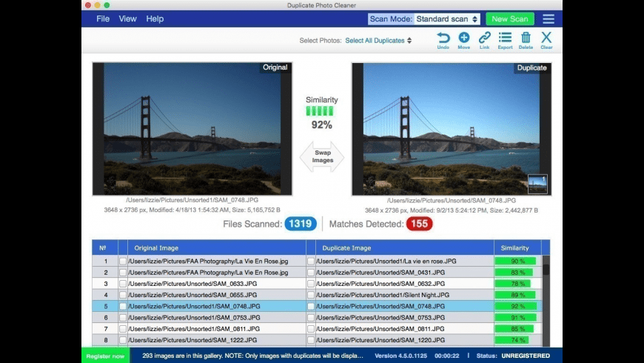This screenshot has height=363, width=644.
Task: Click the Move icon
Action: point(463,40)
